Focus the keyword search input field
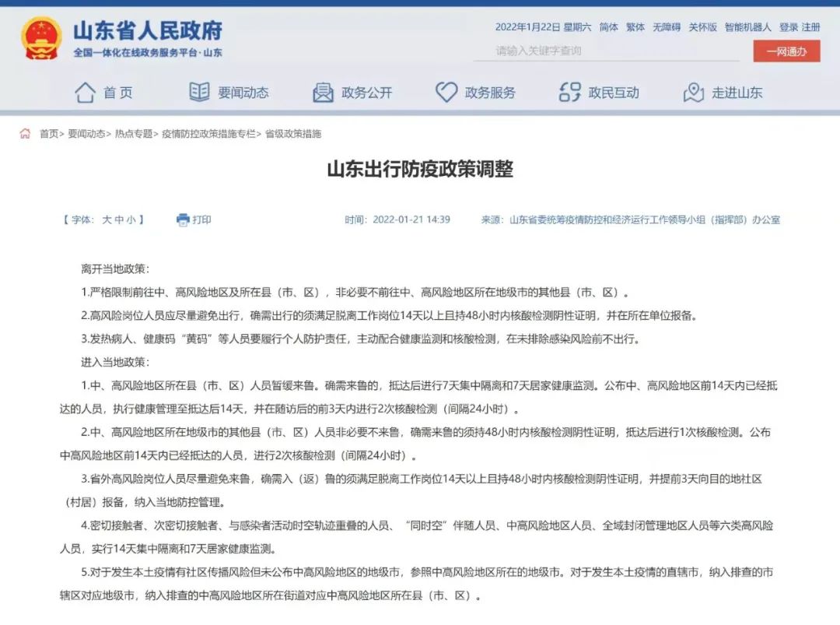 607,51
